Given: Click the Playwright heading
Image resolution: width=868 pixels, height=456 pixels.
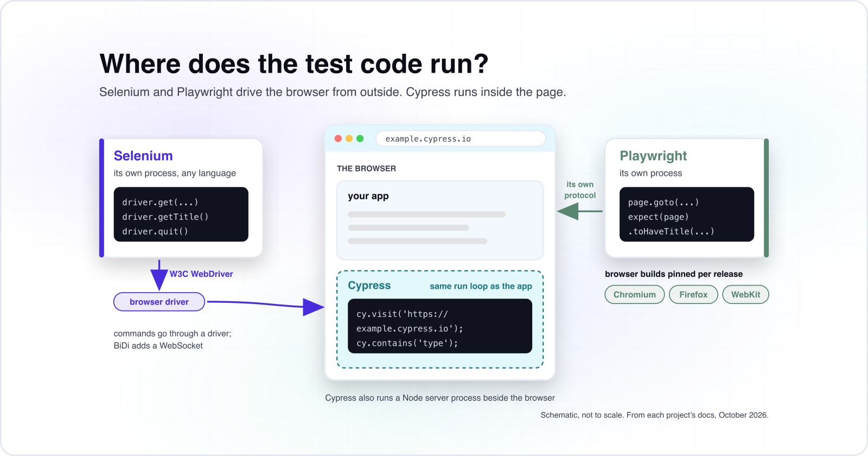Looking at the screenshot, I should pyautogui.click(x=653, y=156).
